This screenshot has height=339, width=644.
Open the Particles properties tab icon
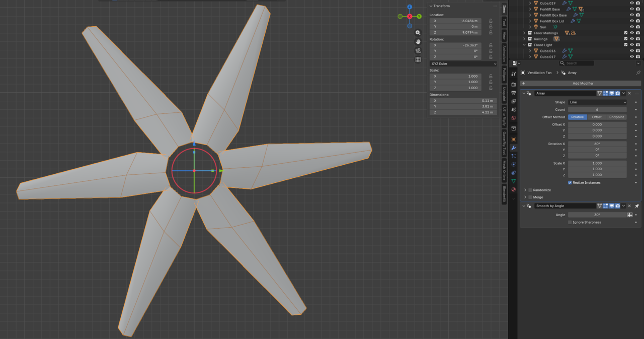click(513, 156)
